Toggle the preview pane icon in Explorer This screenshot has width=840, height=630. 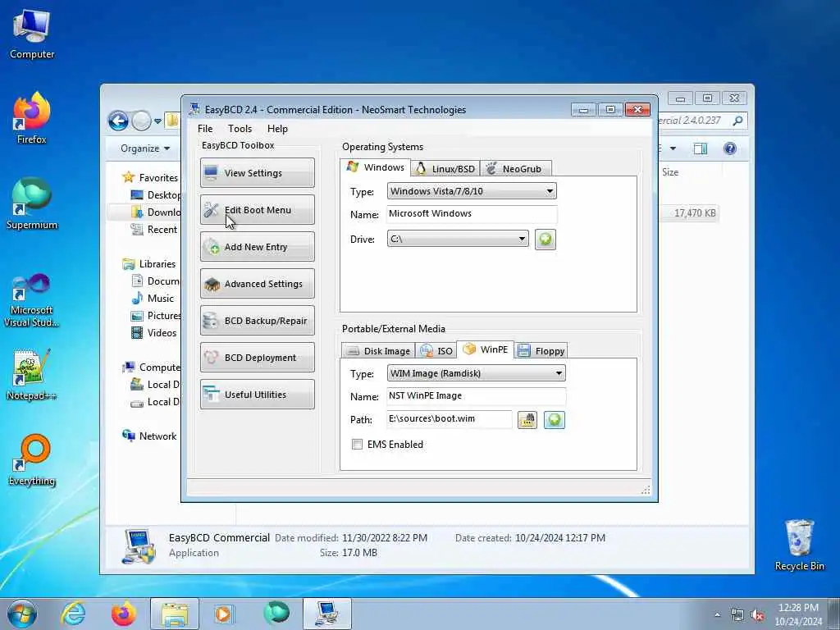(701, 148)
